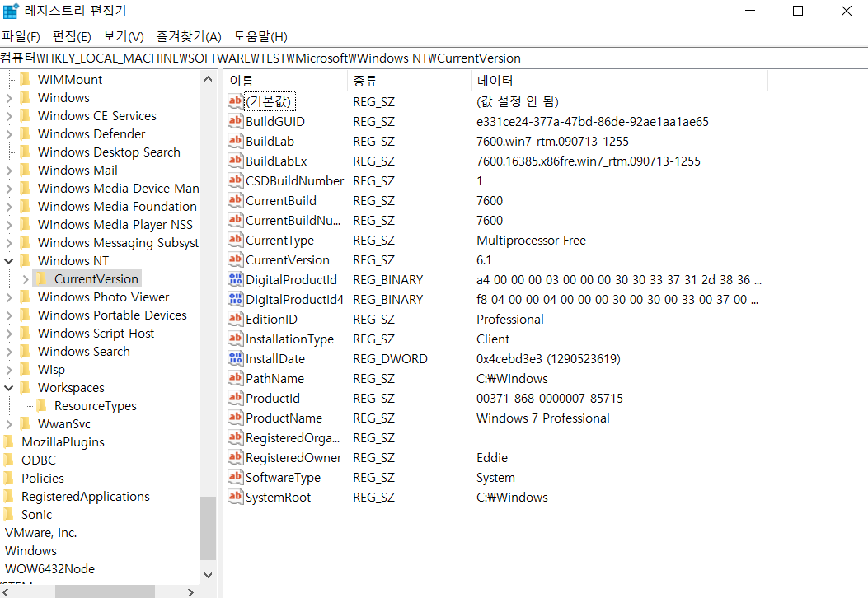
Task: Click the RegisteredOrga... value name
Action: pyautogui.click(x=293, y=437)
